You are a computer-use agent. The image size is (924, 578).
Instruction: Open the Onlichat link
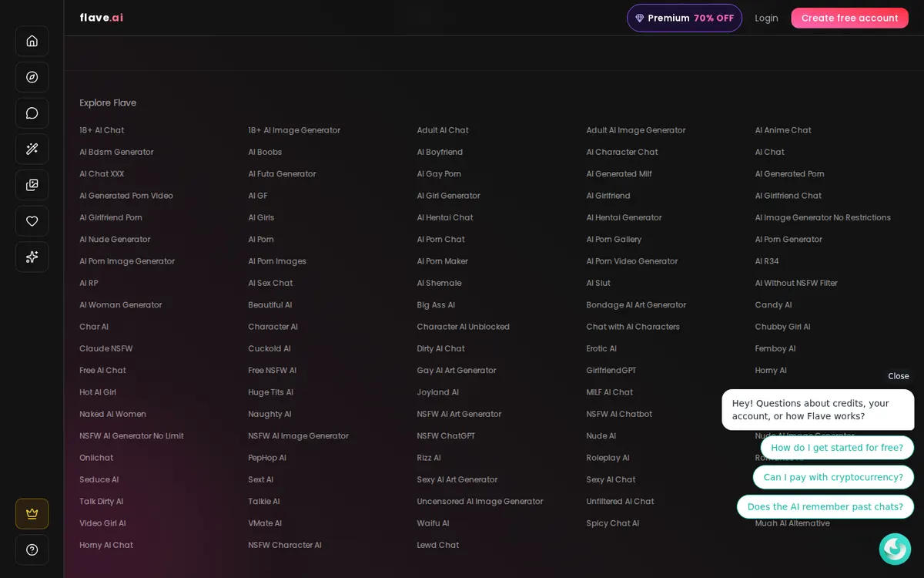[x=96, y=458]
